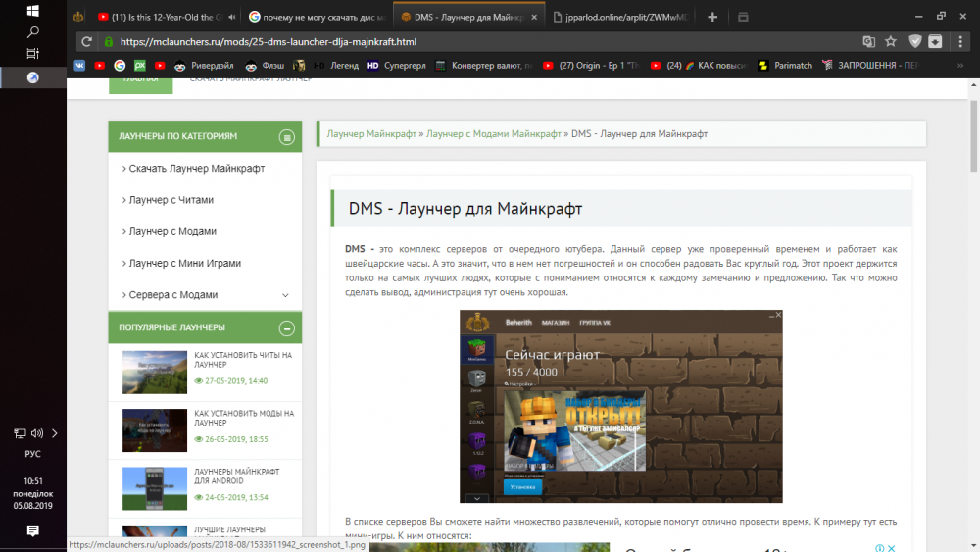Open the Google bookmark icon
This screenshot has height=552, width=980.
tap(120, 65)
